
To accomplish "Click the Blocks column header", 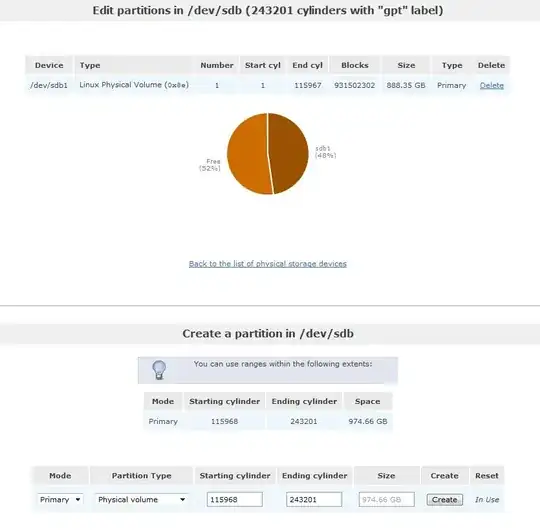I will [355, 65].
